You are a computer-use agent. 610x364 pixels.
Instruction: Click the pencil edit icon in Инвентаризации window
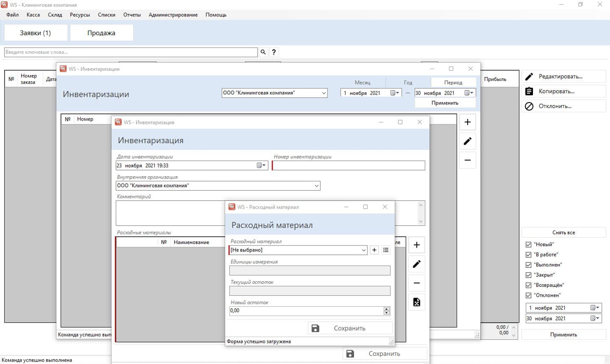click(467, 141)
